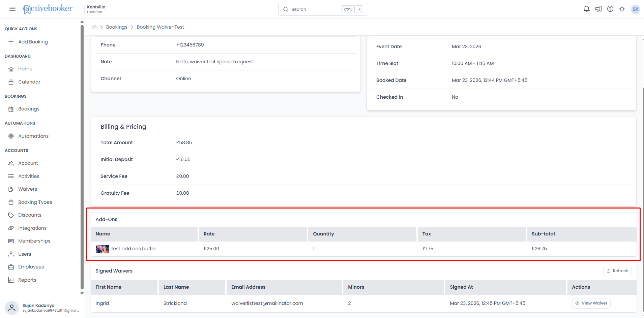Click the 10:00 AM - 11:15 AM time slot
This screenshot has height=318, width=644.
click(x=473, y=63)
